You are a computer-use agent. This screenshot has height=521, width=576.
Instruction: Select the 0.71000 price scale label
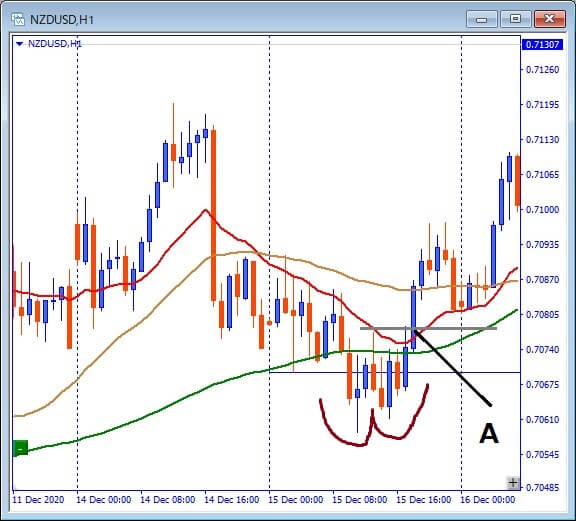(x=542, y=209)
